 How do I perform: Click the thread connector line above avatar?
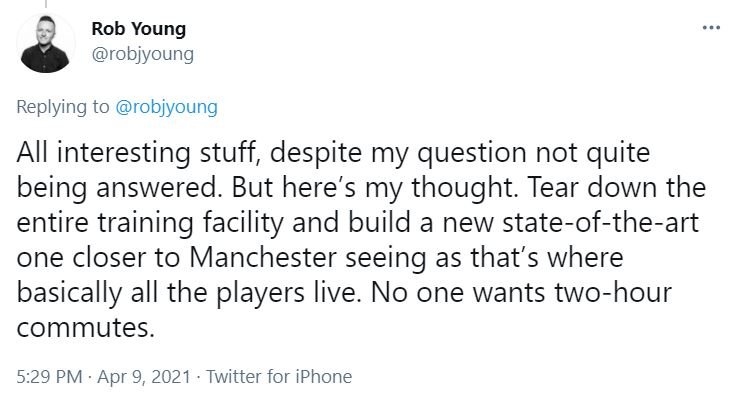click(x=46, y=4)
